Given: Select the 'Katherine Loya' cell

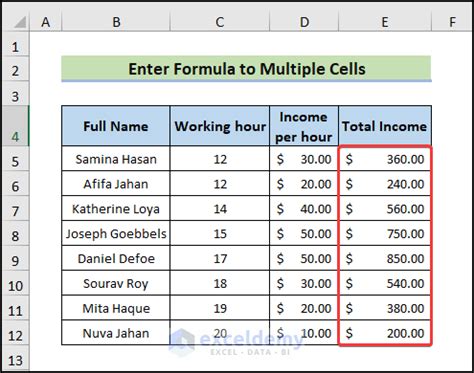Looking at the screenshot, I should tap(116, 208).
